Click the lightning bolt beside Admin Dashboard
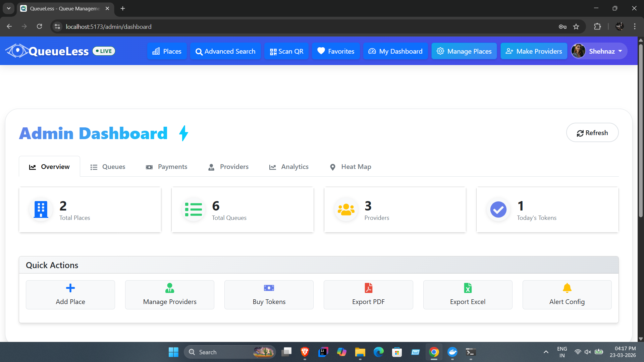The width and height of the screenshot is (644, 362). 183,133
